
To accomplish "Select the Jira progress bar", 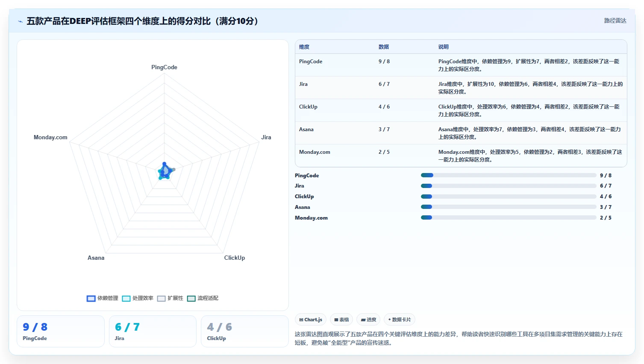I will click(x=509, y=186).
